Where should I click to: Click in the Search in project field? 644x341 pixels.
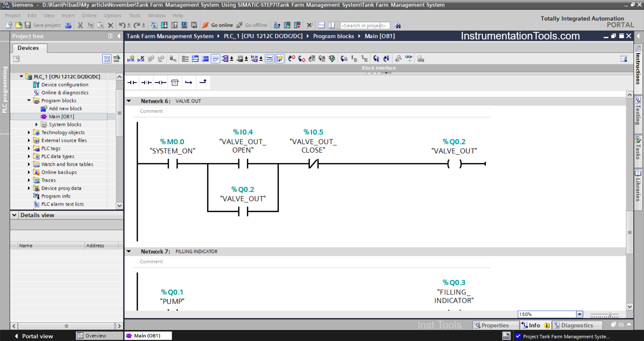point(365,25)
